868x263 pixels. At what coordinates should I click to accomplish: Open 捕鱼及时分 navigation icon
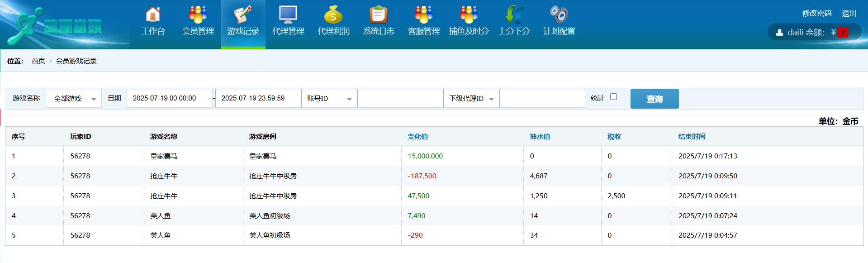[469, 15]
